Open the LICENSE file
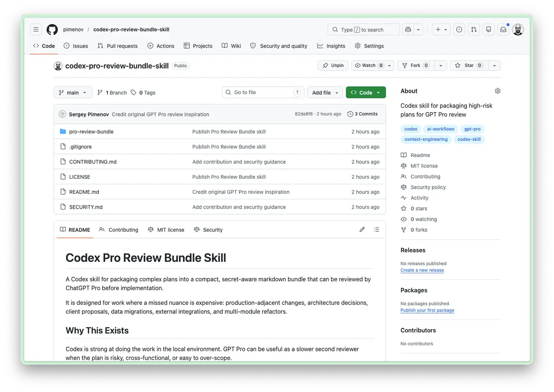Screen dimensions: 554x392 click(x=80, y=177)
